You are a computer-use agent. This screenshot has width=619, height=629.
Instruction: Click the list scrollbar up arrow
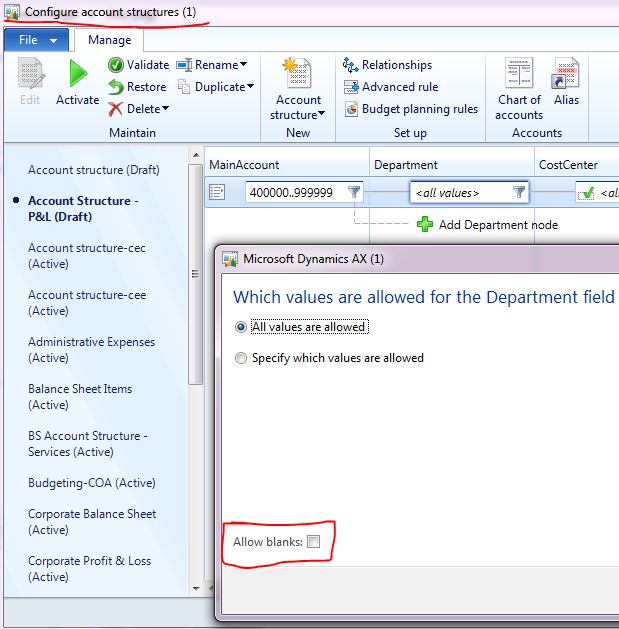(x=196, y=155)
